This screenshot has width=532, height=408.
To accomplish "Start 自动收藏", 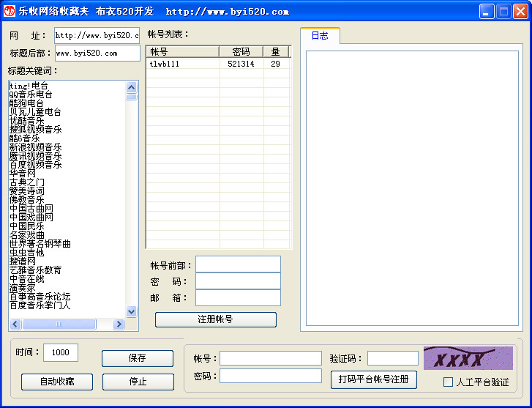I will [57, 382].
